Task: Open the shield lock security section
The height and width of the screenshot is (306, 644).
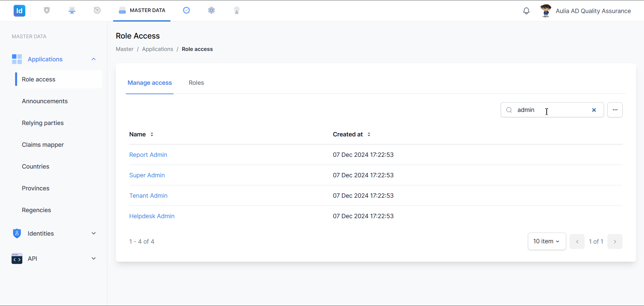Action: click(x=47, y=10)
